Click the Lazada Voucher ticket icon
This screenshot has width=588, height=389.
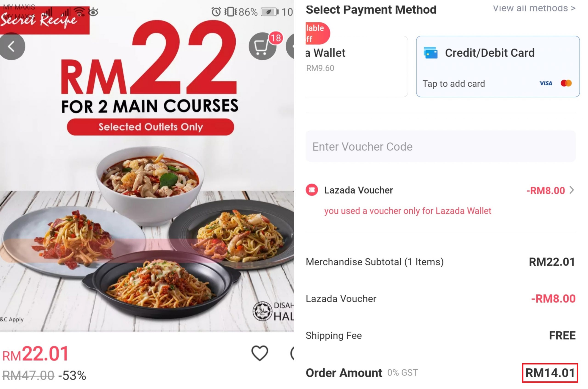[x=312, y=190]
